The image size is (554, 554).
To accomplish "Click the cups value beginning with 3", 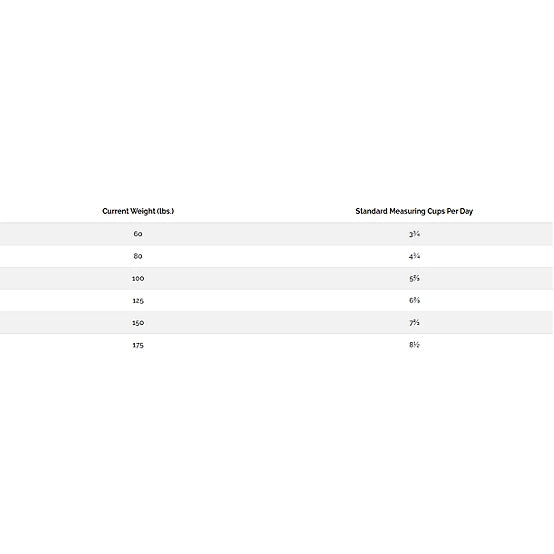I will pos(414,234).
